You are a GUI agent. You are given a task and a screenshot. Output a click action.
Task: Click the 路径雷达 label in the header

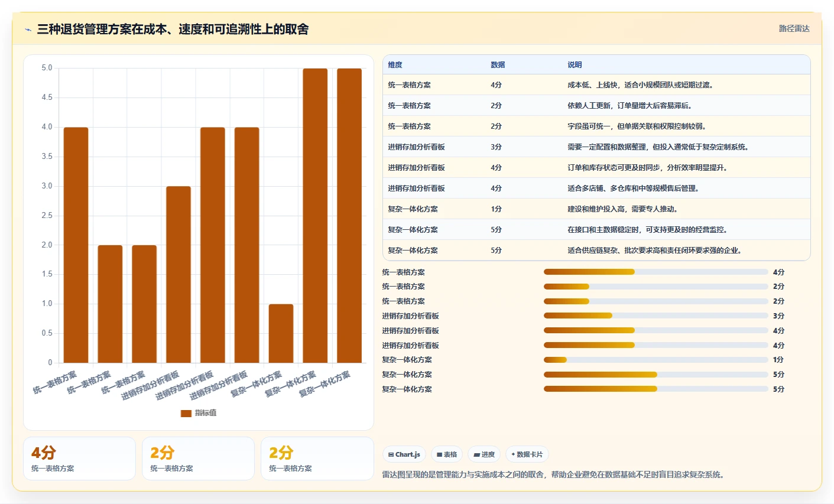pyautogui.click(x=794, y=28)
